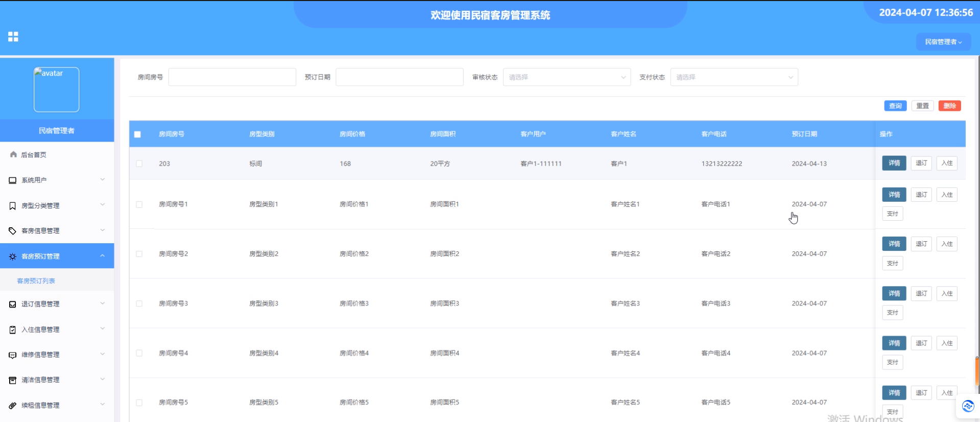Expand 续租信息管理 chevron
This screenshot has width=980, height=422.
pos(103,404)
